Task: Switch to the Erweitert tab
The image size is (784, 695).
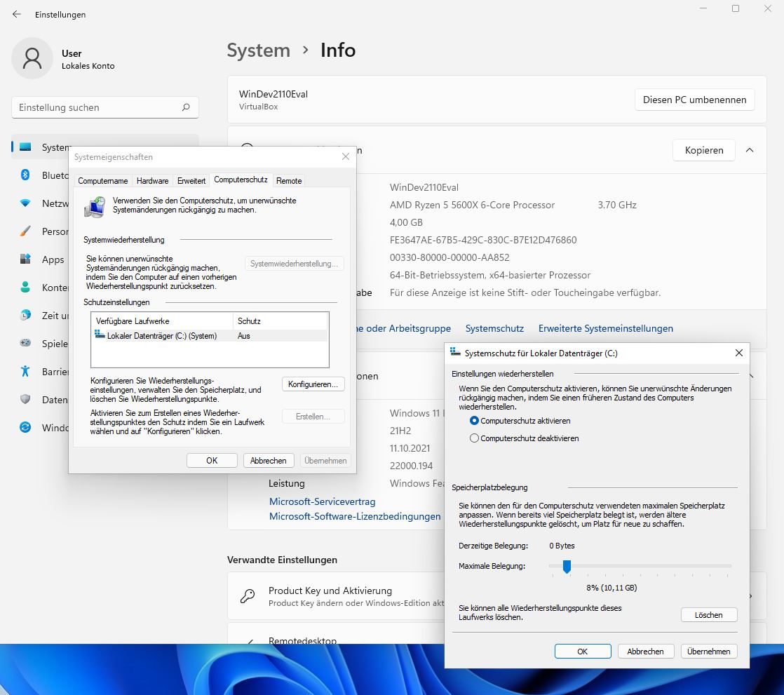Action: [x=191, y=181]
